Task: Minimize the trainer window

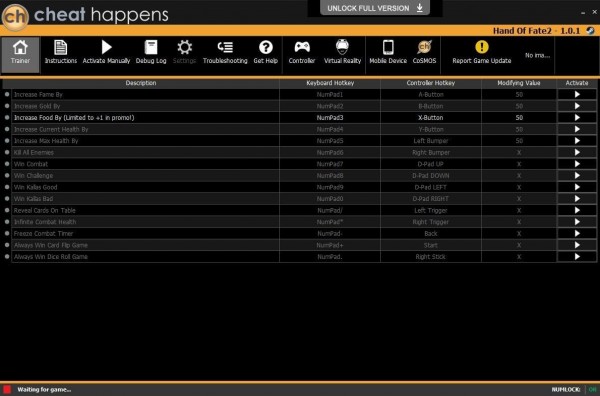Action: 583,13
